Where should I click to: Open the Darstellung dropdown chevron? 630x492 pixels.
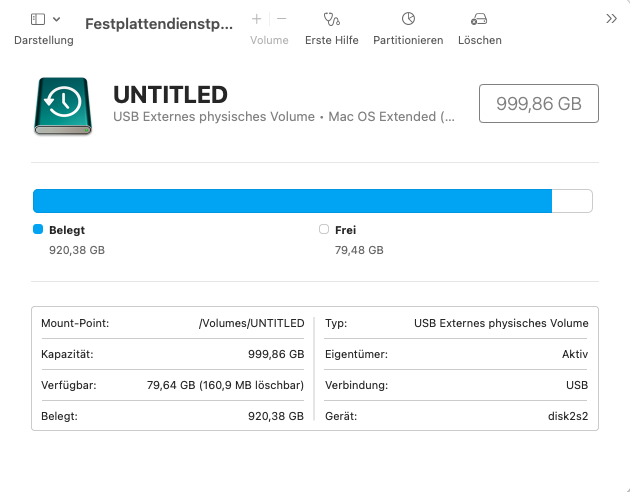(56, 19)
